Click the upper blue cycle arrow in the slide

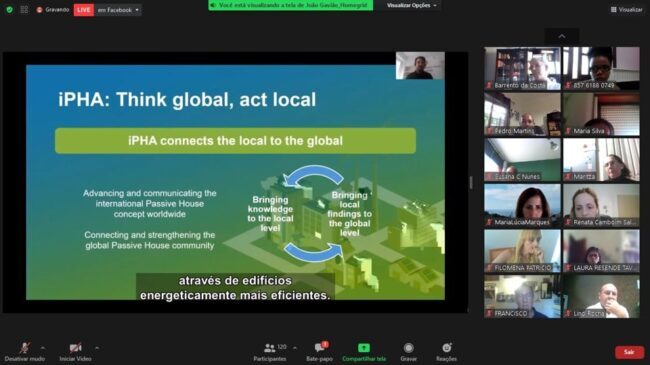pos(314,175)
